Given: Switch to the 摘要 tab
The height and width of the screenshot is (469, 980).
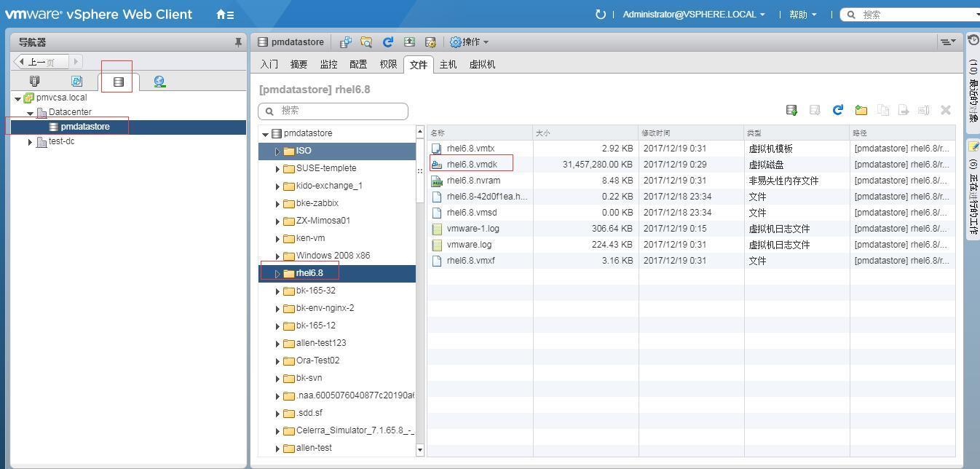Looking at the screenshot, I should 299,64.
